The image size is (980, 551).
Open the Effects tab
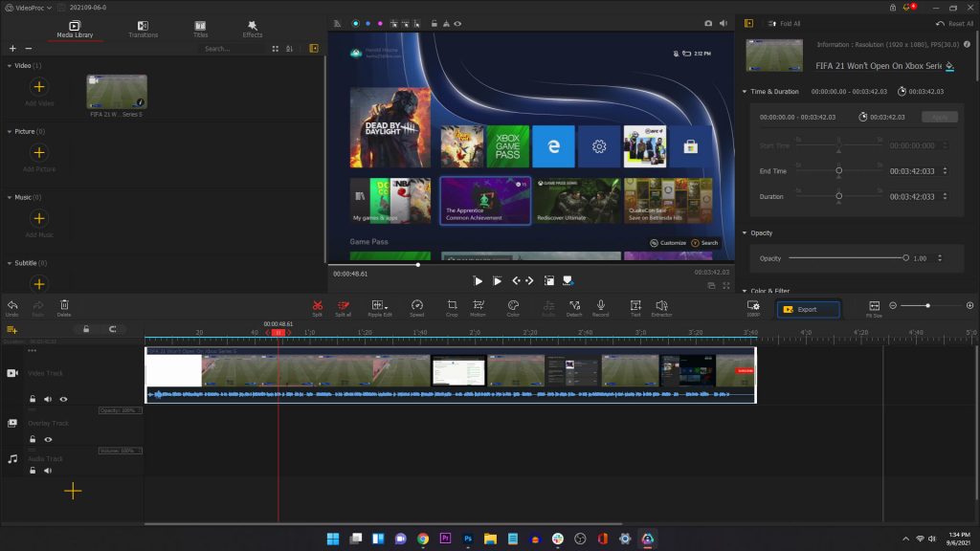253,29
